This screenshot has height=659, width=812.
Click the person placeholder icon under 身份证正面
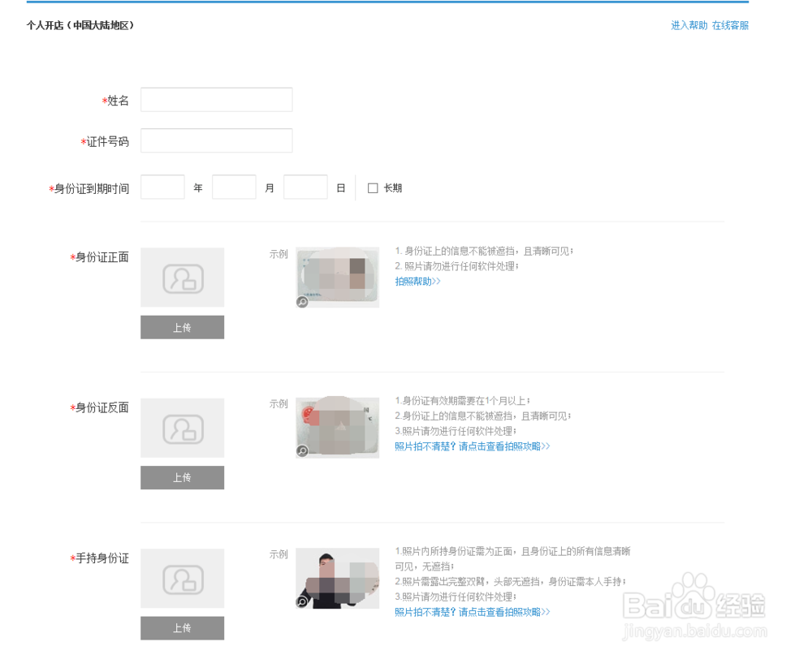tap(182, 277)
